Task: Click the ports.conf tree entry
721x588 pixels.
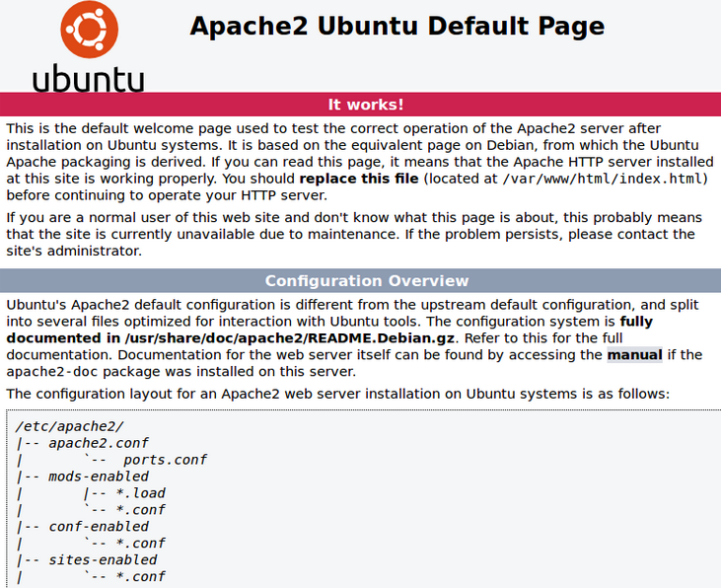Action: point(165,460)
